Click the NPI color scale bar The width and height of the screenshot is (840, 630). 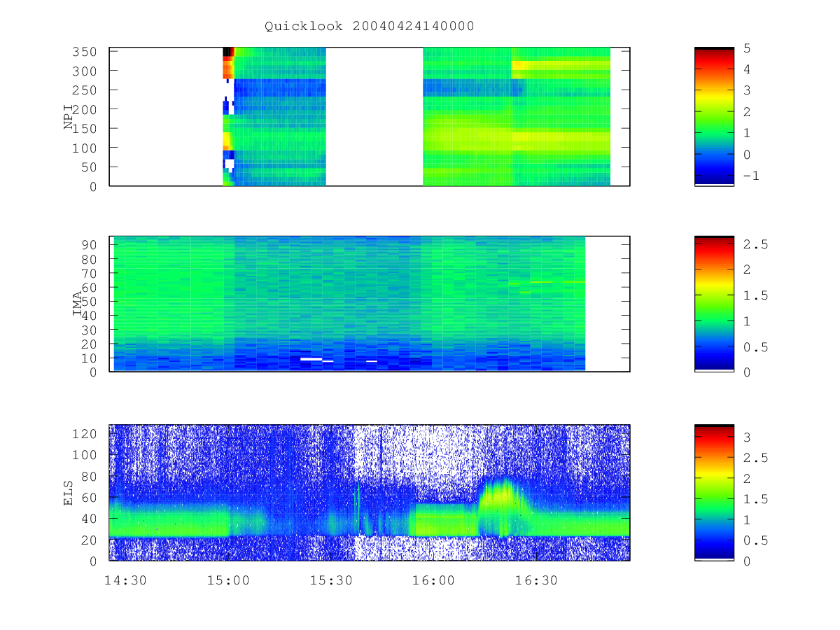pyautogui.click(x=714, y=116)
